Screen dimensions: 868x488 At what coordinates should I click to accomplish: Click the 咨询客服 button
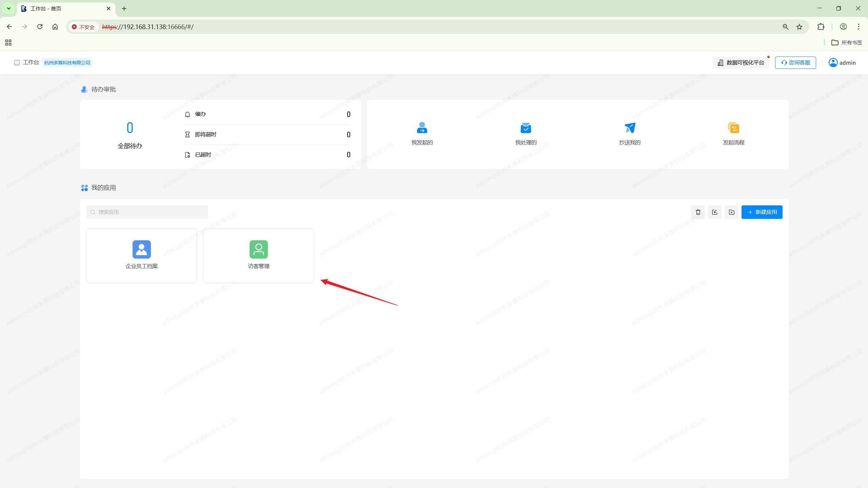click(x=795, y=63)
